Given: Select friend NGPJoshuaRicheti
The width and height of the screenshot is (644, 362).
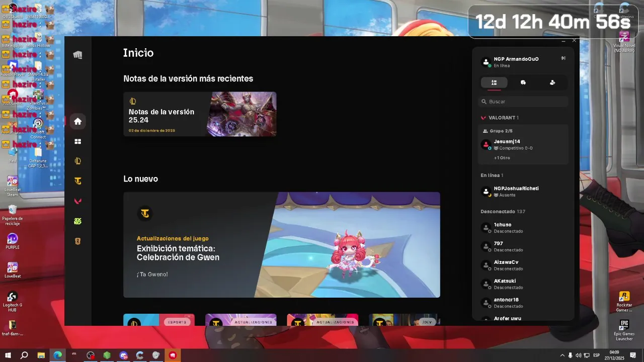Looking at the screenshot, I should pos(523,192).
